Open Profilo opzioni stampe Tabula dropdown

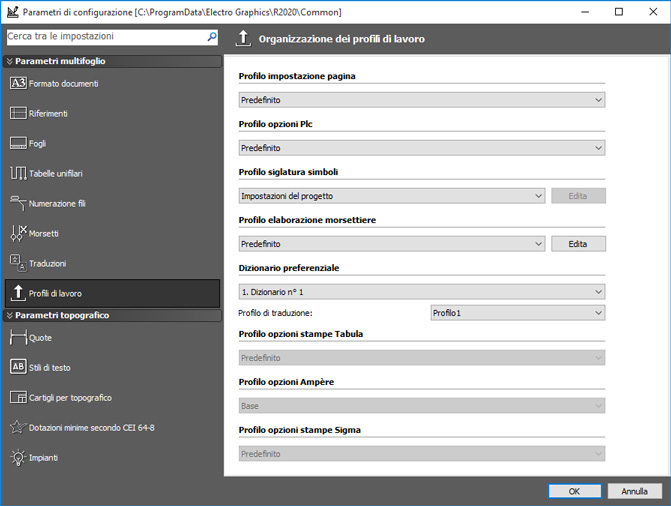[422, 357]
